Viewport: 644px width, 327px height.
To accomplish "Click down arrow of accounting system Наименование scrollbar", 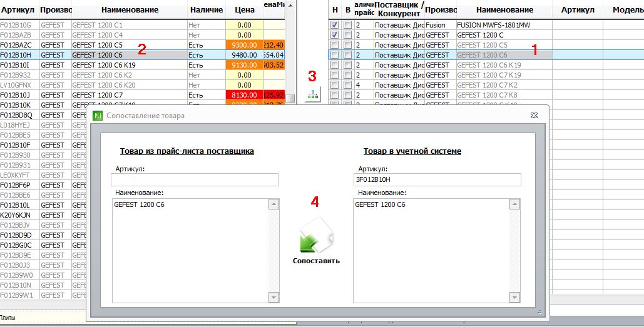I will tap(514, 296).
